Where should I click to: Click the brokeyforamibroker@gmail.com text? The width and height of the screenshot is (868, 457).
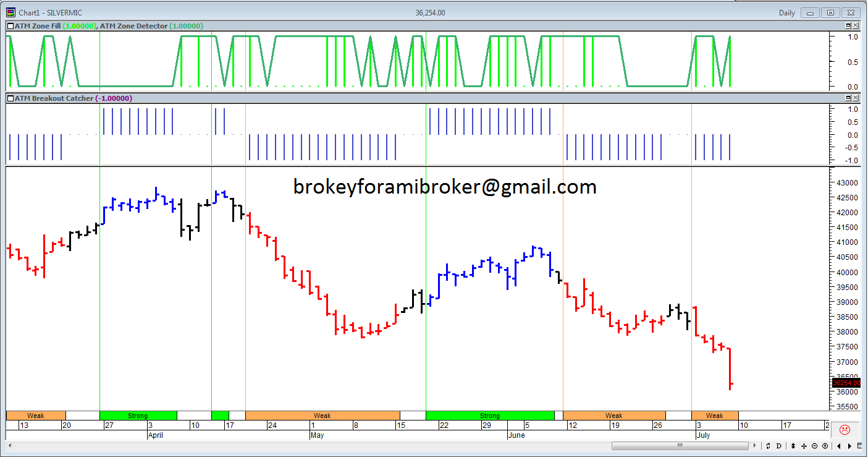click(x=445, y=187)
